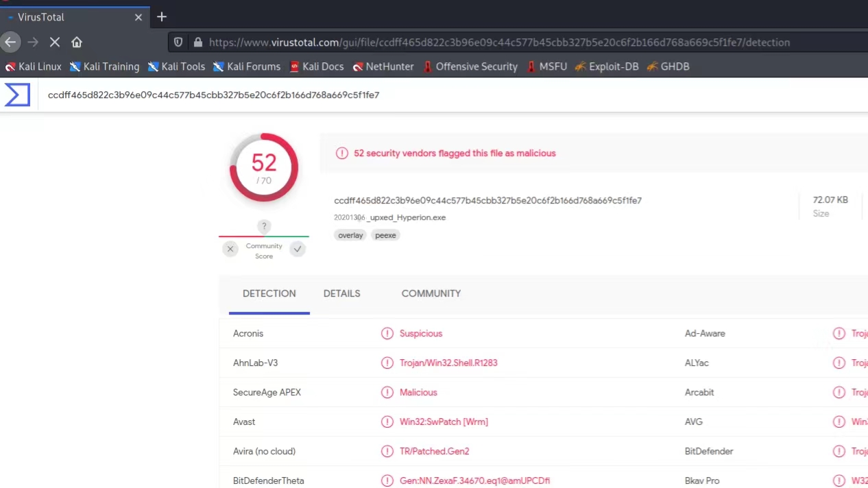Vote malicious with community X button
This screenshot has width=868, height=488.
tap(230, 249)
